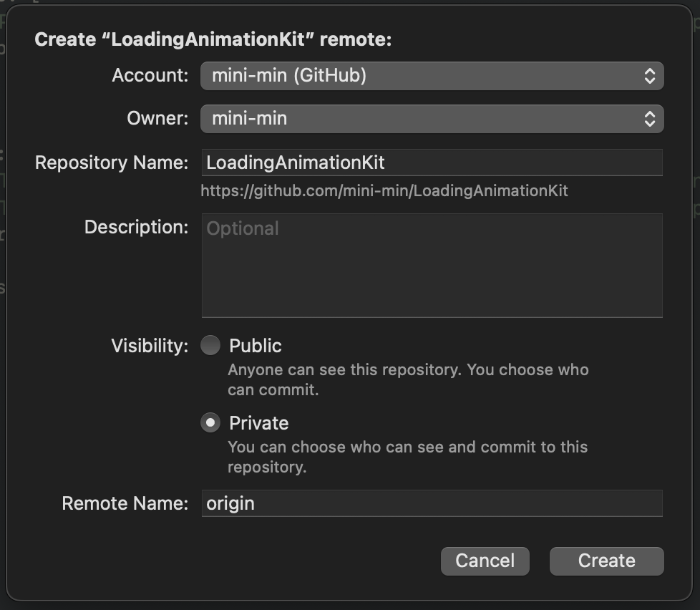Click the Description: label
700x610 pixels.
click(136, 227)
